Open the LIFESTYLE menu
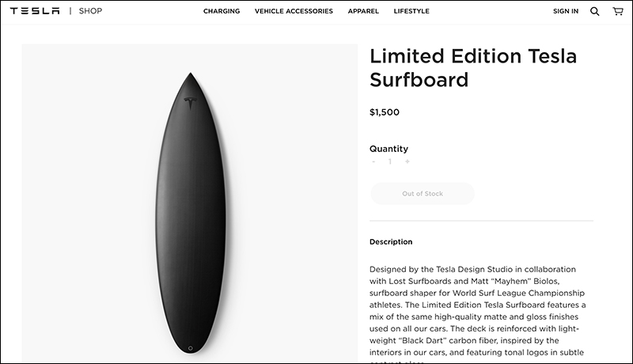 click(411, 11)
